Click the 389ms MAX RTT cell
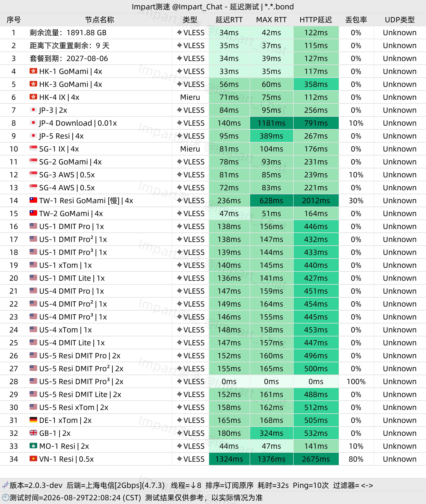The image size is (426, 504). pos(271,136)
